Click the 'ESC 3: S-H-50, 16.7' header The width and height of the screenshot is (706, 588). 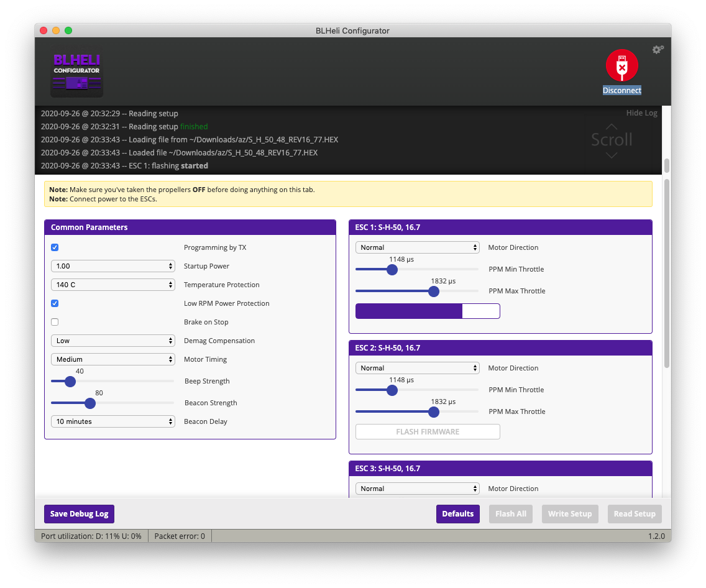pos(501,469)
